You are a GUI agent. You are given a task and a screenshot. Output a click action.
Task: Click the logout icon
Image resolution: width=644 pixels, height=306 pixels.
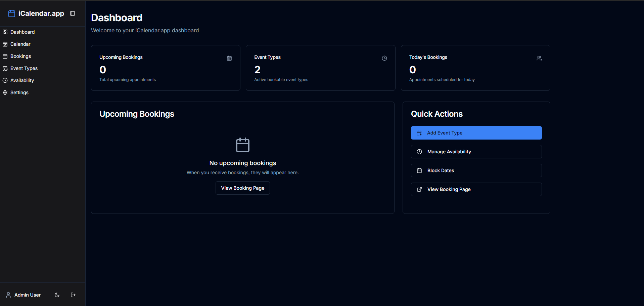[x=73, y=295]
